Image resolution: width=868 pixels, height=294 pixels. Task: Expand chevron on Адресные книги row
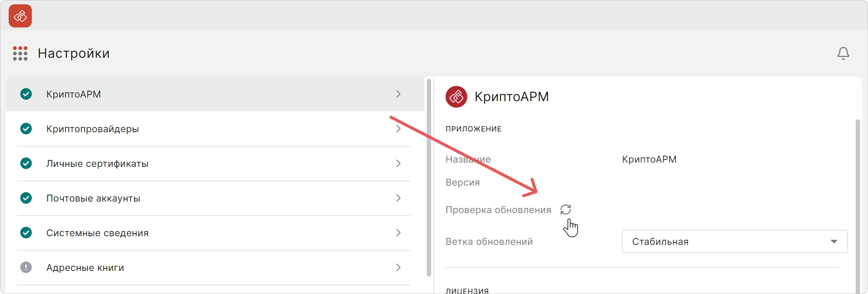[x=398, y=267]
